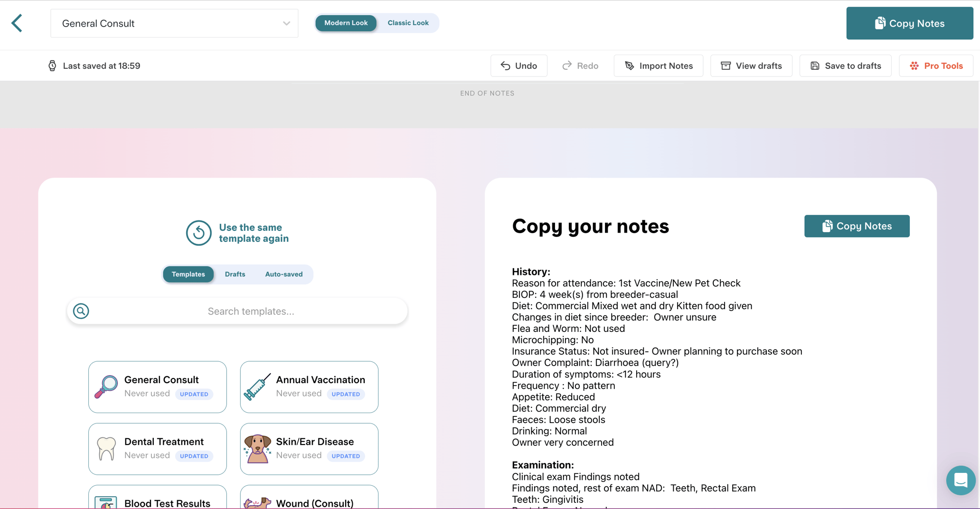The height and width of the screenshot is (509, 980).
Task: Open Pro Tools with the paw icon
Action: click(x=935, y=66)
